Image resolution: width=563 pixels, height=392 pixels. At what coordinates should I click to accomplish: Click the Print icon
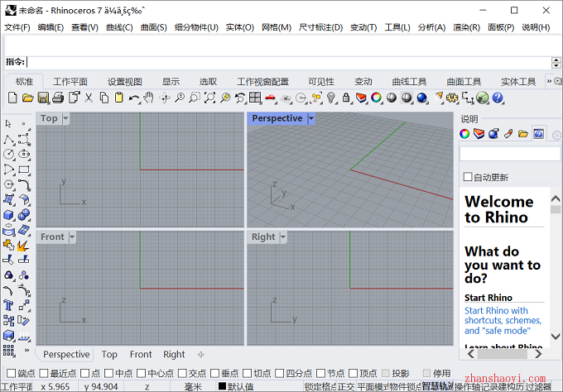point(58,98)
